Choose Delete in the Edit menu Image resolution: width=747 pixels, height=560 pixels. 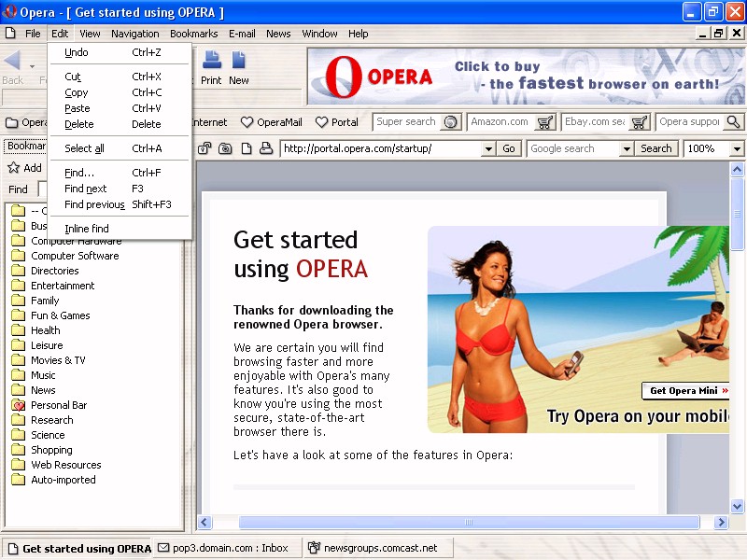[x=120, y=124]
